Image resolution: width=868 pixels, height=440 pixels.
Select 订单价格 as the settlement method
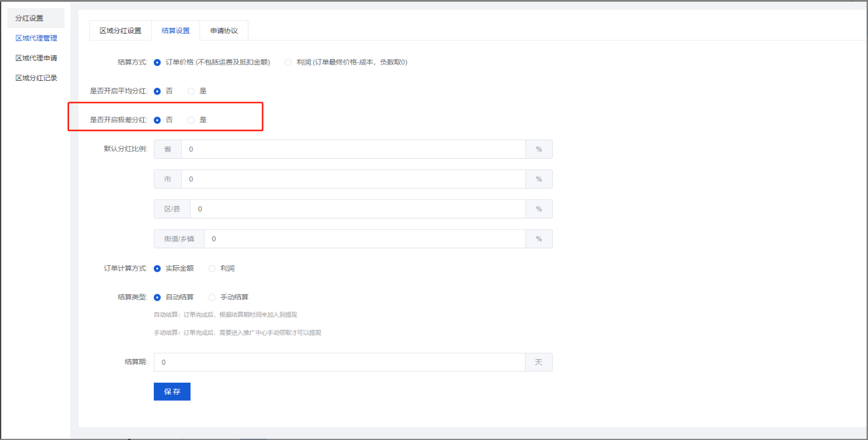tap(158, 62)
